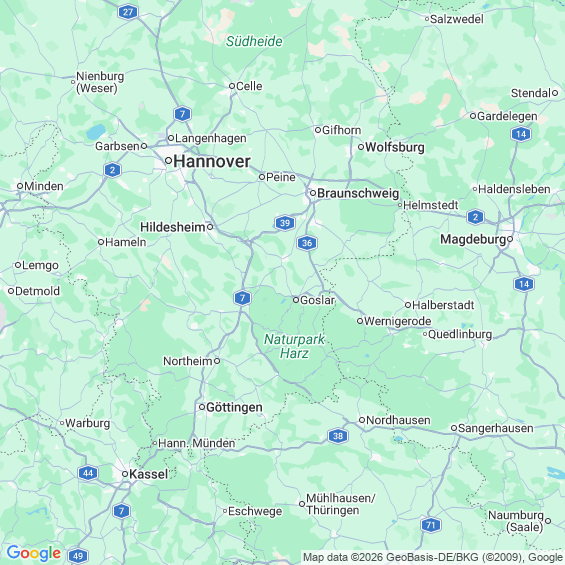Click the Kassel city marker
Image resolution: width=565 pixels, height=565 pixels.
[125, 474]
